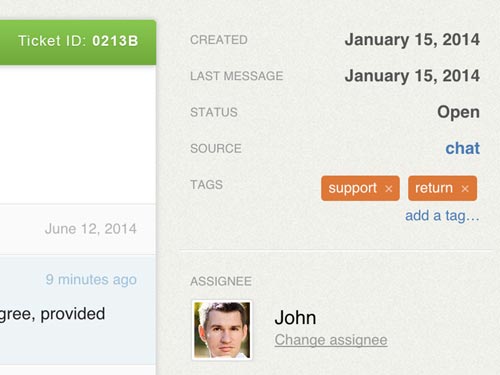Open the chat source link
Viewport: 500px width, 375px height.
(462, 148)
